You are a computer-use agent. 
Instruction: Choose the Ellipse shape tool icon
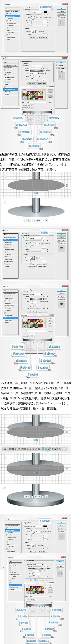click(x=30, y=449)
